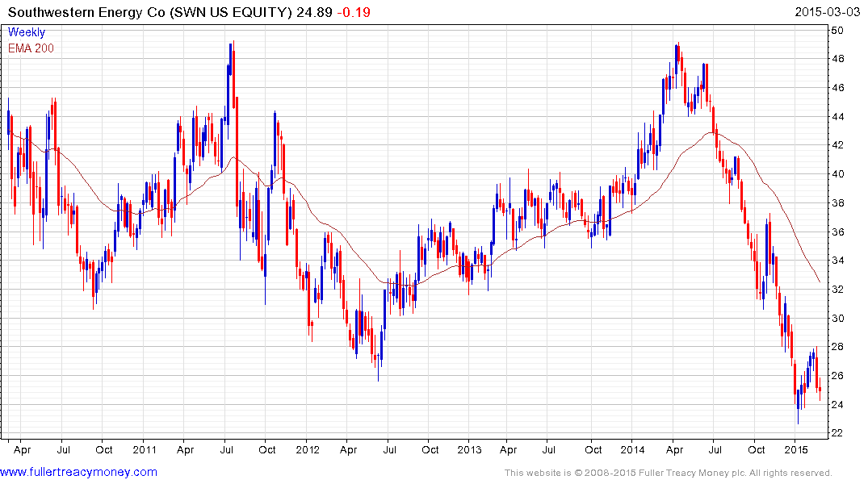Click the 46 price axis label
This screenshot has height=484, width=868.
(x=837, y=87)
